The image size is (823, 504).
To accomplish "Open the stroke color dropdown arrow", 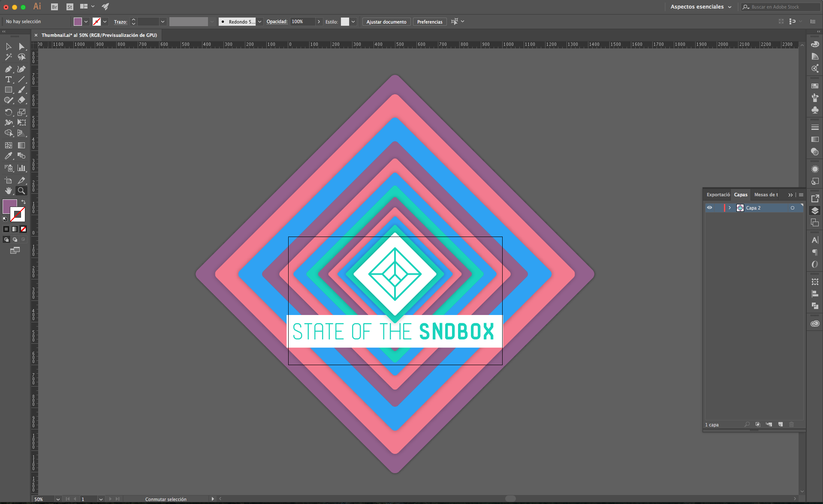I will point(105,21).
